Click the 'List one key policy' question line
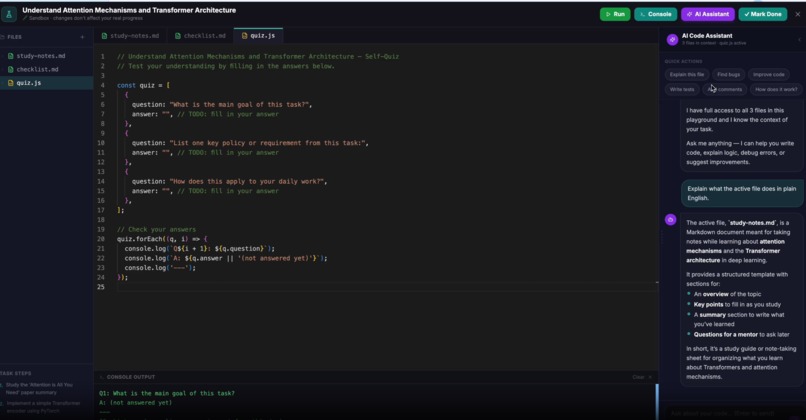 click(x=250, y=143)
